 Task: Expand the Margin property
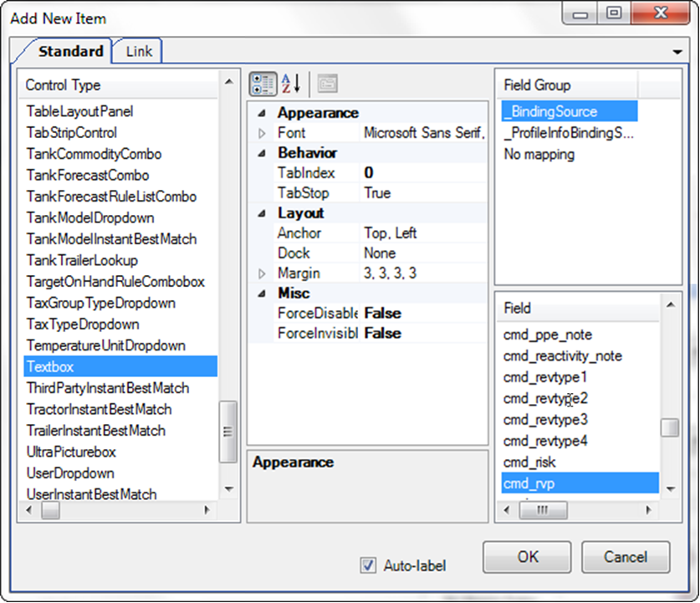click(262, 273)
